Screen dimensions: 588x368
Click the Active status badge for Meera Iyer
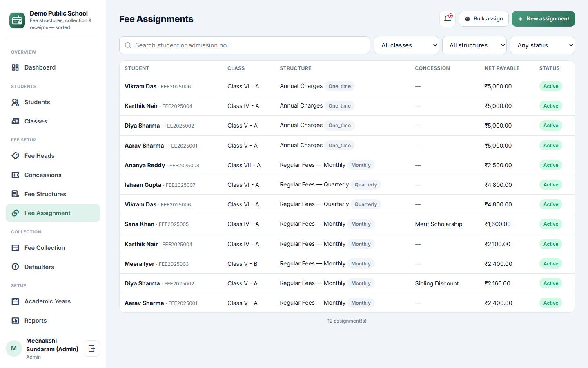coord(550,264)
